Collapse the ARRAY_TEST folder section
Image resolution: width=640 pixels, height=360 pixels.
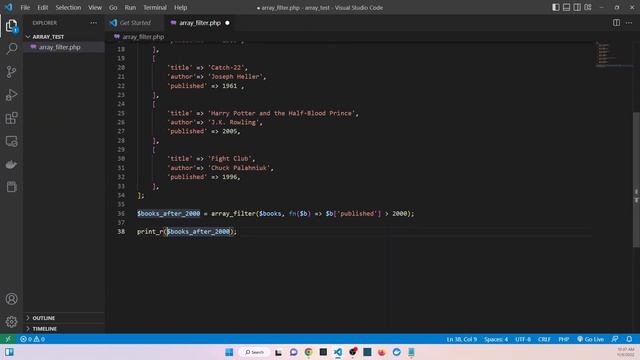64,37
